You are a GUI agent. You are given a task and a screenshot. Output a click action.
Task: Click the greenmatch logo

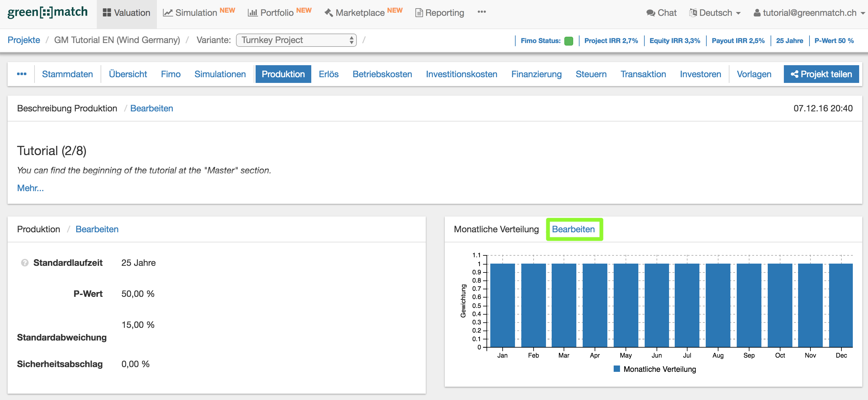(47, 12)
